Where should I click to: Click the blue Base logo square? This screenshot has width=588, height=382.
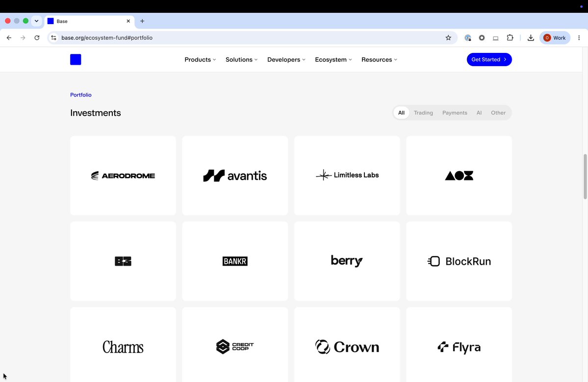(76, 60)
